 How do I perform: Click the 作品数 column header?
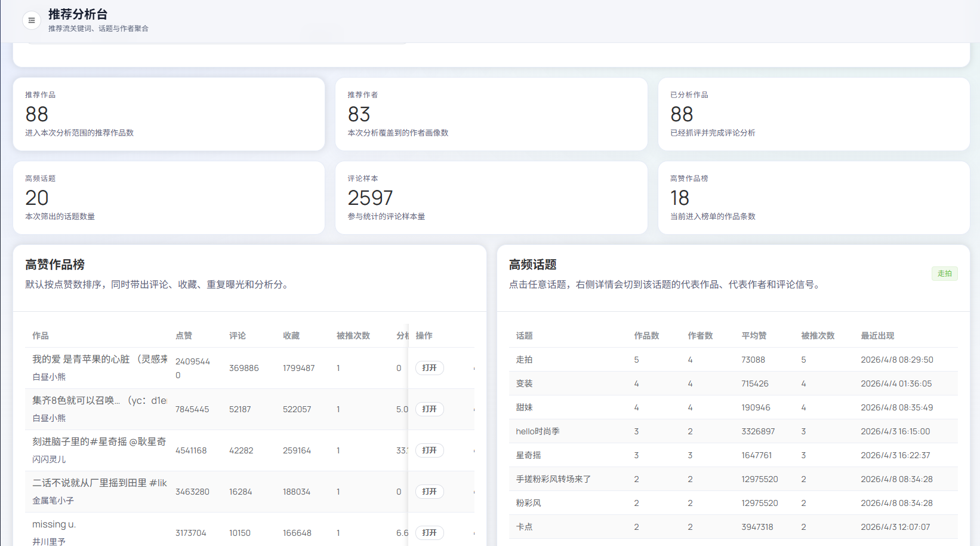pyautogui.click(x=646, y=336)
